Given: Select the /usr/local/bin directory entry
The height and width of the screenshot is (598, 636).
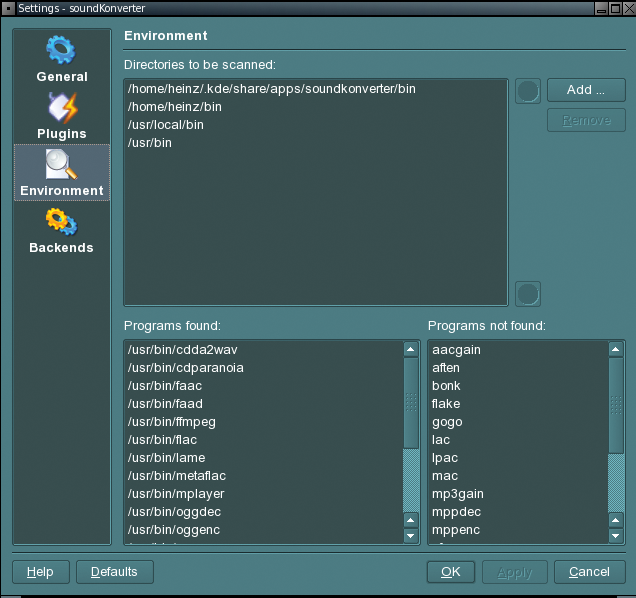Looking at the screenshot, I should click(x=316, y=125).
